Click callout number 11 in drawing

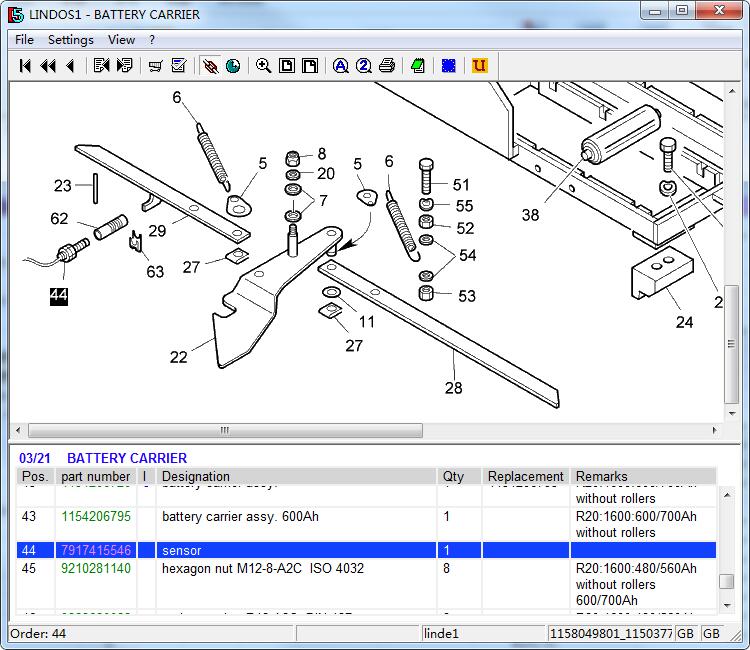[x=367, y=322]
